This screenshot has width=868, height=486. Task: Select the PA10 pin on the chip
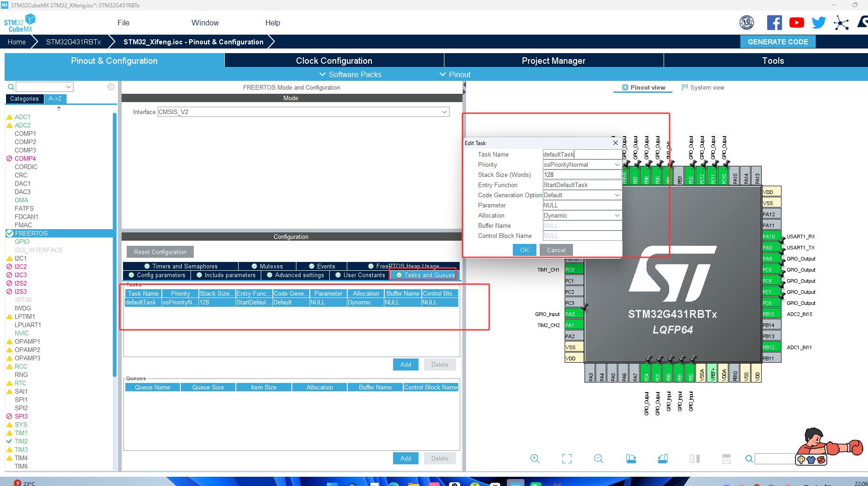coord(771,237)
